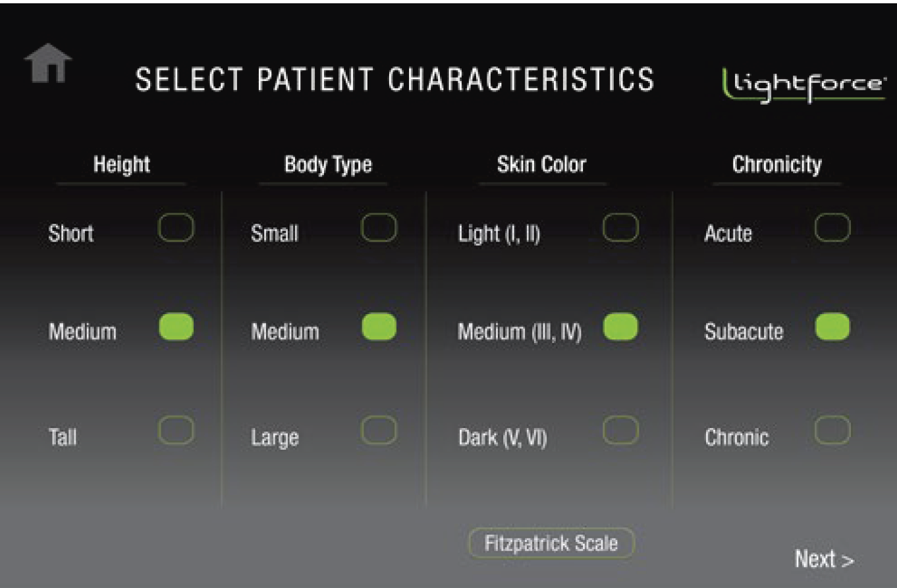Proceed with the Next > button
Screen dimensions: 897x588
click(824, 560)
